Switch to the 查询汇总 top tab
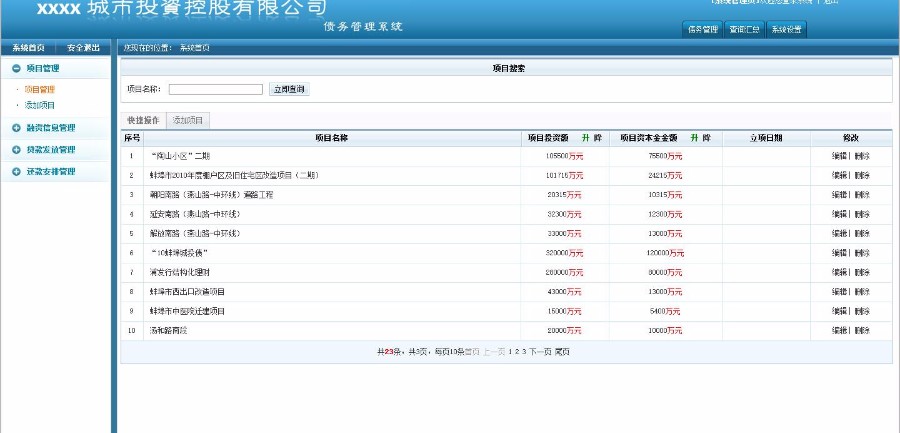Image resolution: width=900 pixels, height=433 pixels. (x=744, y=30)
